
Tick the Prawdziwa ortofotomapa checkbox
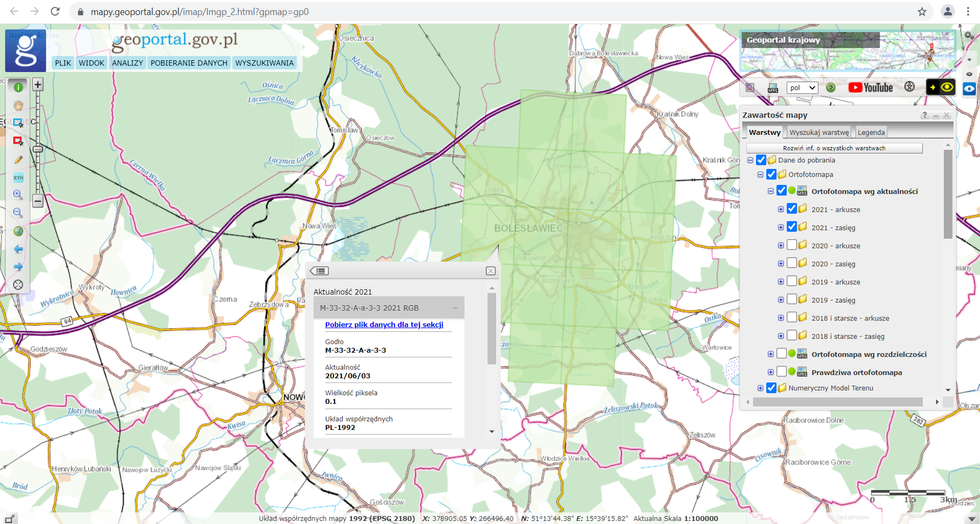[x=781, y=372]
